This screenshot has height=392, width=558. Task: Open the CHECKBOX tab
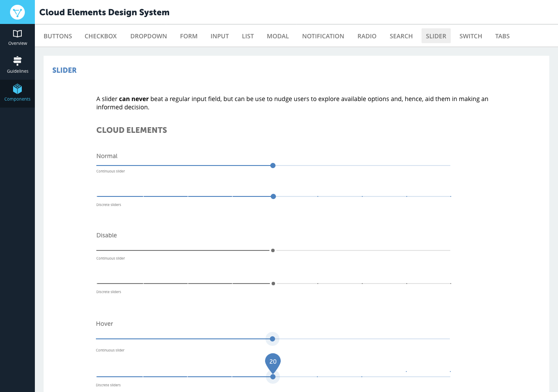pyautogui.click(x=101, y=36)
